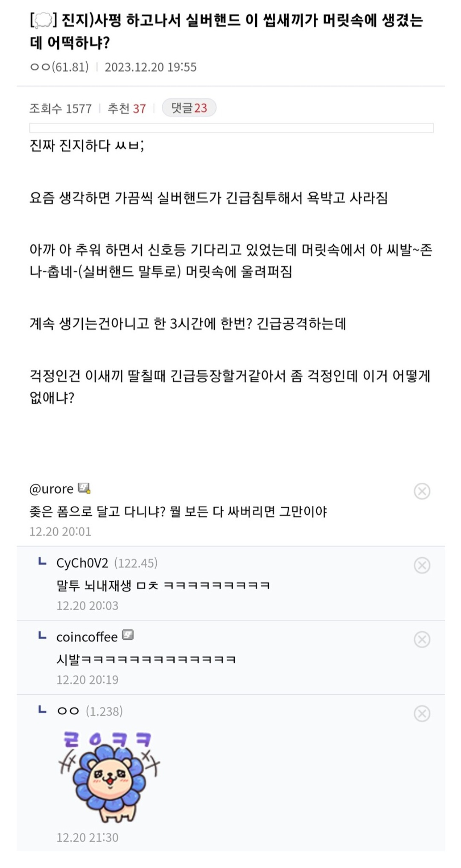Click the 조회수 1577 view count
Image resolution: width=461 pixels, height=868 pixels.
point(60,108)
